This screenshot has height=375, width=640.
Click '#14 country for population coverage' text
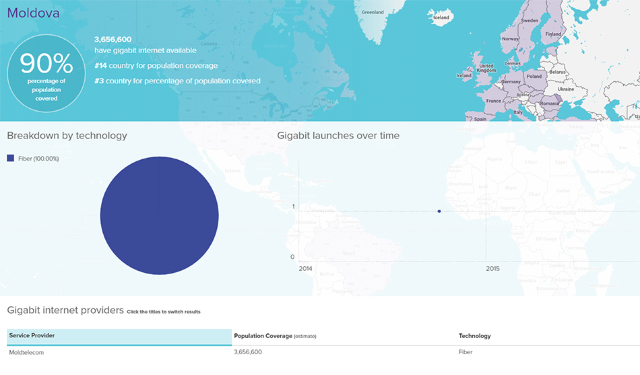pyautogui.click(x=156, y=66)
